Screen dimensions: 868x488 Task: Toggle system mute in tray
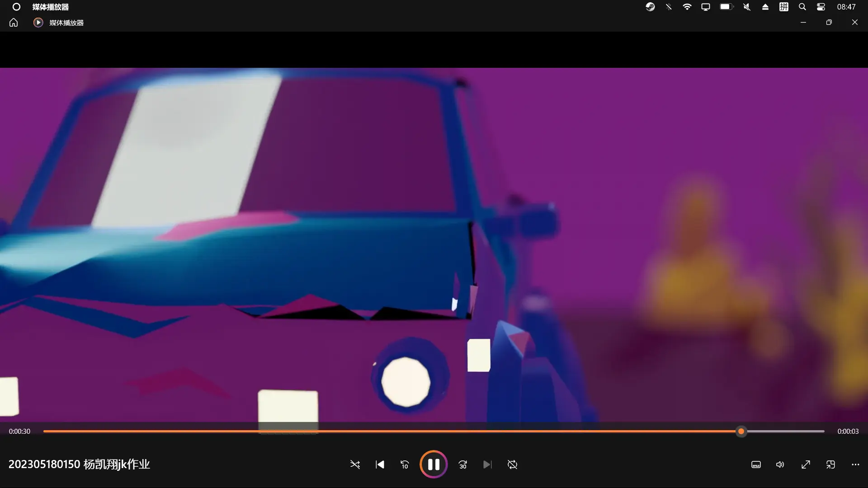tap(747, 7)
